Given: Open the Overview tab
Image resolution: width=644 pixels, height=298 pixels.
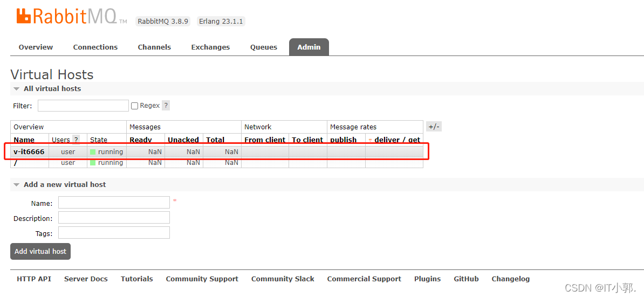Looking at the screenshot, I should point(36,47).
